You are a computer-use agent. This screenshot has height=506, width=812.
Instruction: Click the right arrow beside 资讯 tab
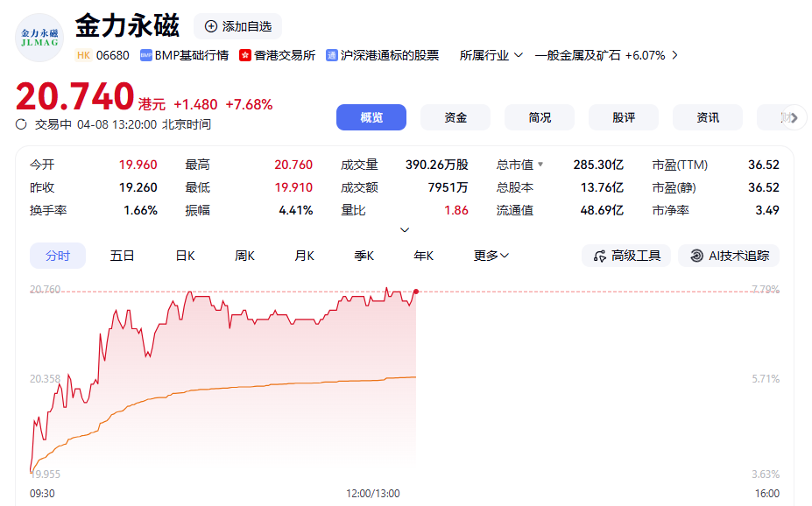click(x=793, y=116)
